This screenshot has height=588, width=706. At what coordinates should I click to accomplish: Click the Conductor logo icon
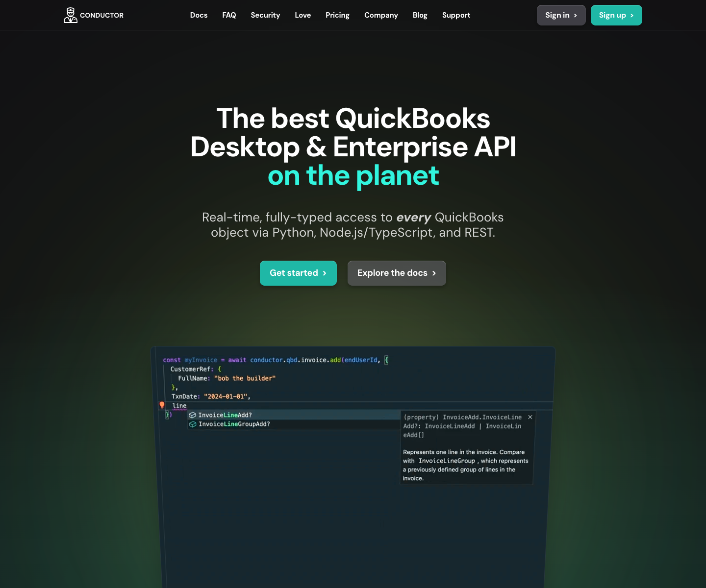[x=71, y=15]
